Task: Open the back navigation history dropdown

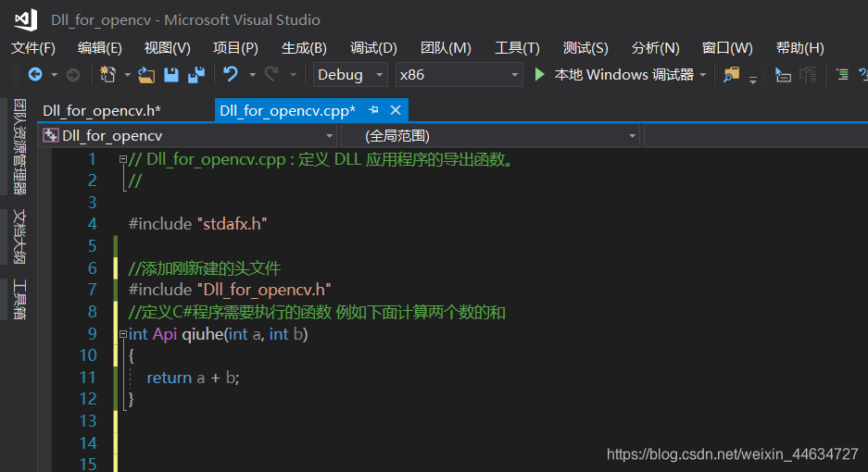Action: 55,75
